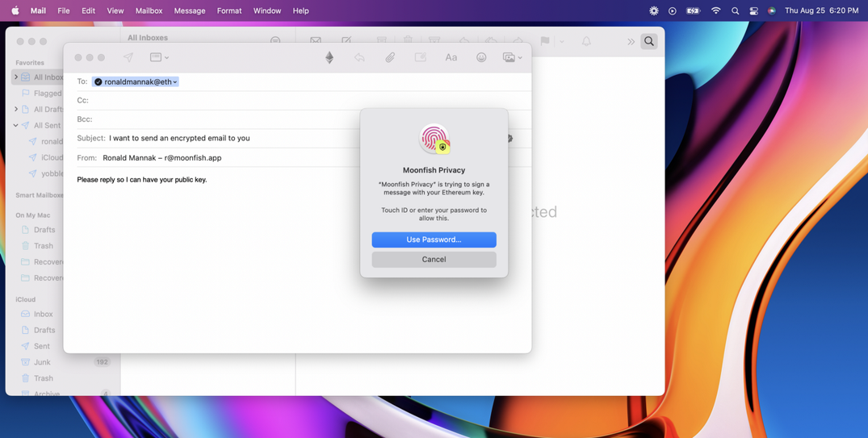This screenshot has width=868, height=438.
Task: Expand the All Drafts disclosure arrow
Action: point(16,109)
